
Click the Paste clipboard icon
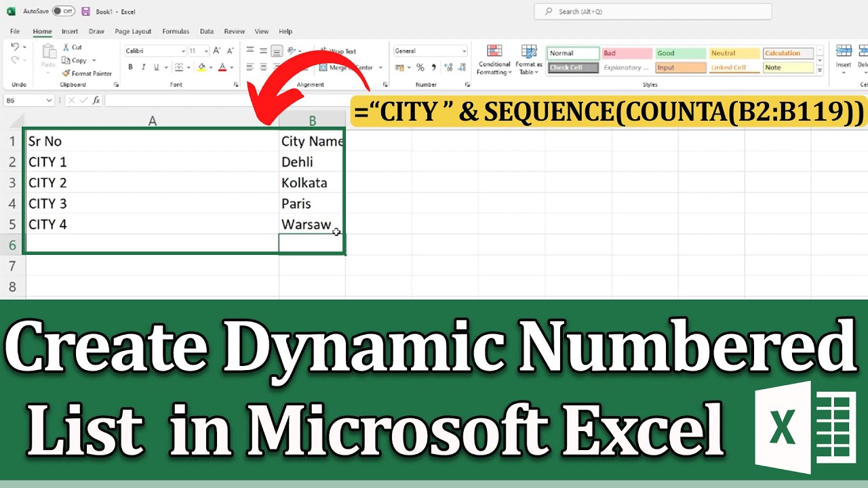pos(49,52)
